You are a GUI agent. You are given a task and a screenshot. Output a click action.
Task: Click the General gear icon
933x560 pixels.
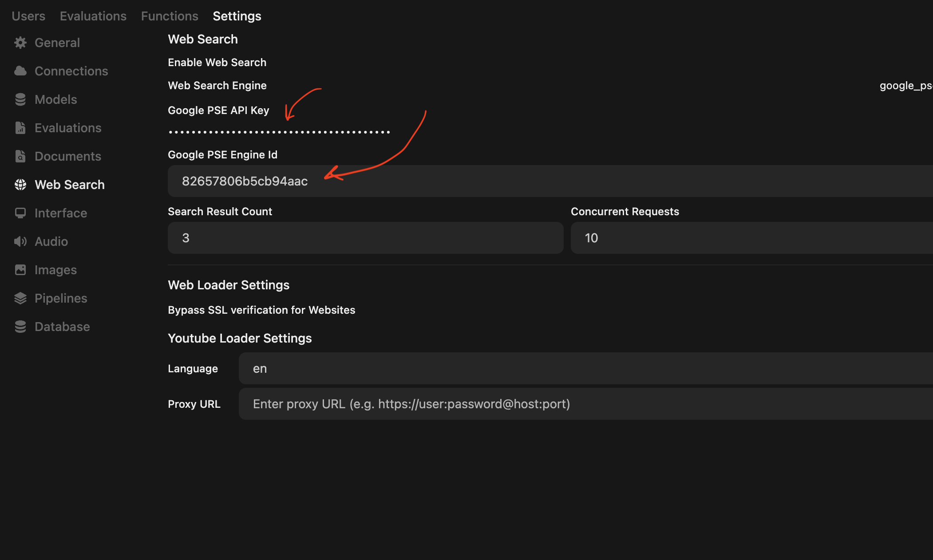[20, 43]
